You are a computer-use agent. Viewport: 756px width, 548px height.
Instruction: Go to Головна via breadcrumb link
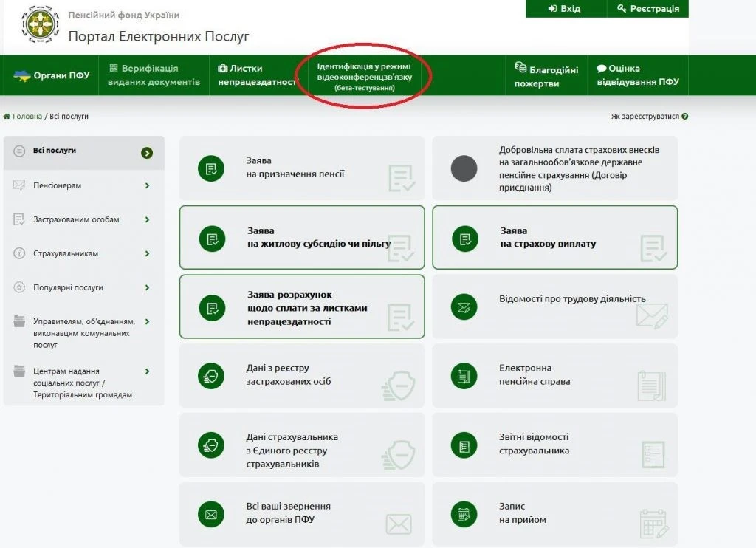pyautogui.click(x=27, y=117)
